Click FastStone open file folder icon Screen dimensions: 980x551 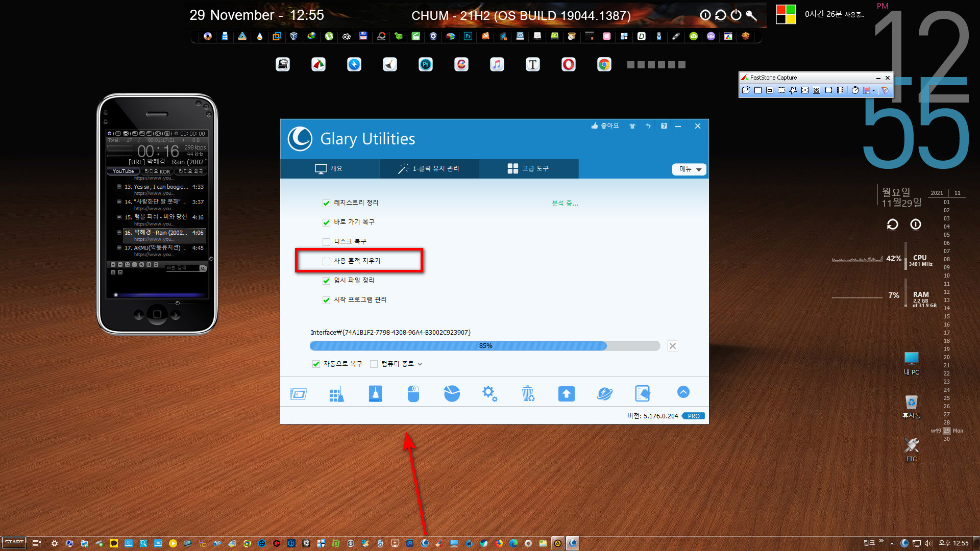point(746,90)
